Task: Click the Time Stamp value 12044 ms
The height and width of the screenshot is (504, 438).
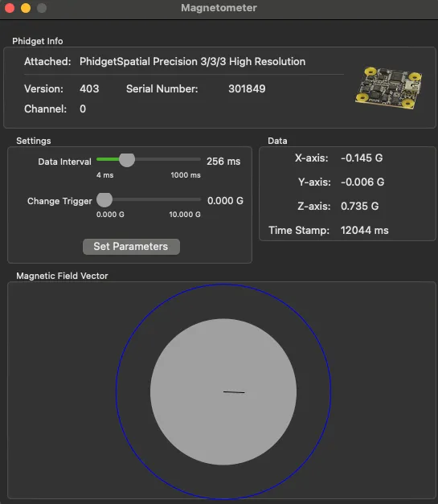Action: coord(364,230)
